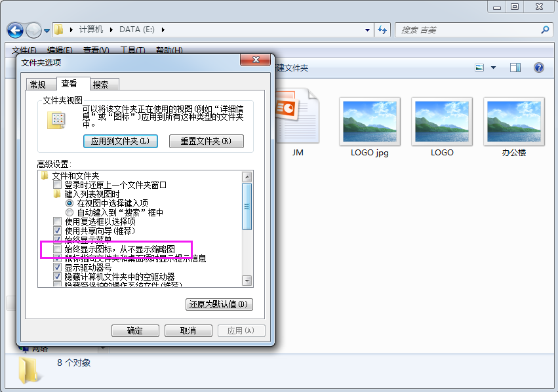558x392 pixels.
Task: Toggle 使用共享向导(推荐) checkbox
Action: (57, 231)
